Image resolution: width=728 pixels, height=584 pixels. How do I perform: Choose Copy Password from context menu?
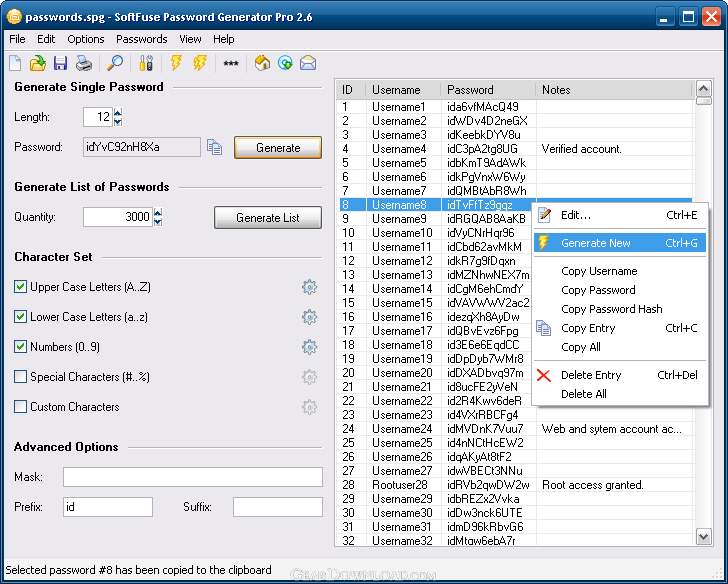click(620, 290)
